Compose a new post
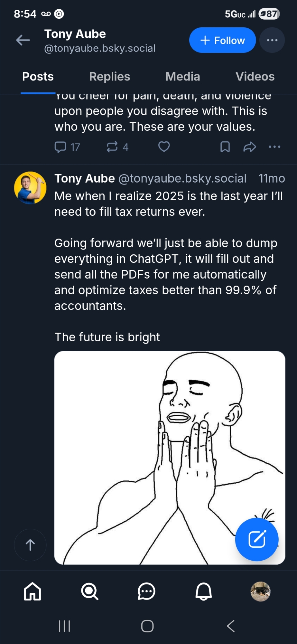 (256, 539)
